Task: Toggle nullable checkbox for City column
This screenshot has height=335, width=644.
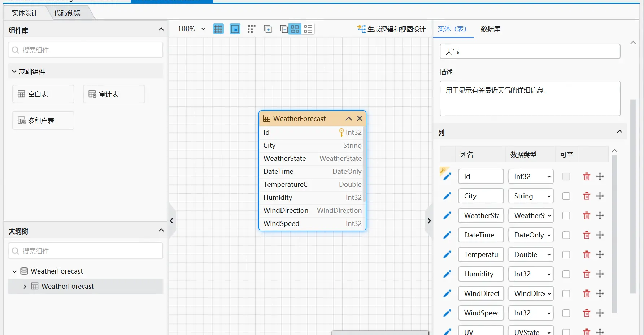Action: coord(566,196)
